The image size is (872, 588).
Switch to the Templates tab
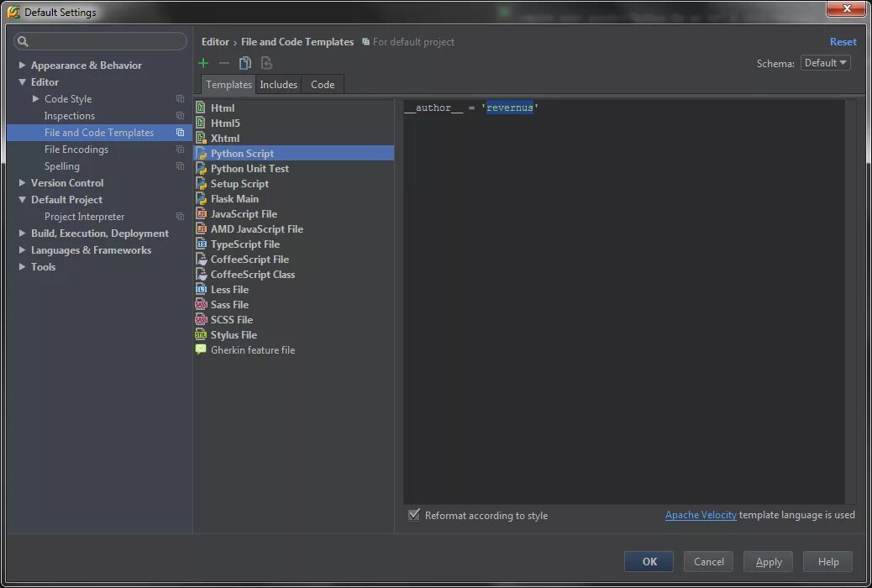pyautogui.click(x=229, y=85)
